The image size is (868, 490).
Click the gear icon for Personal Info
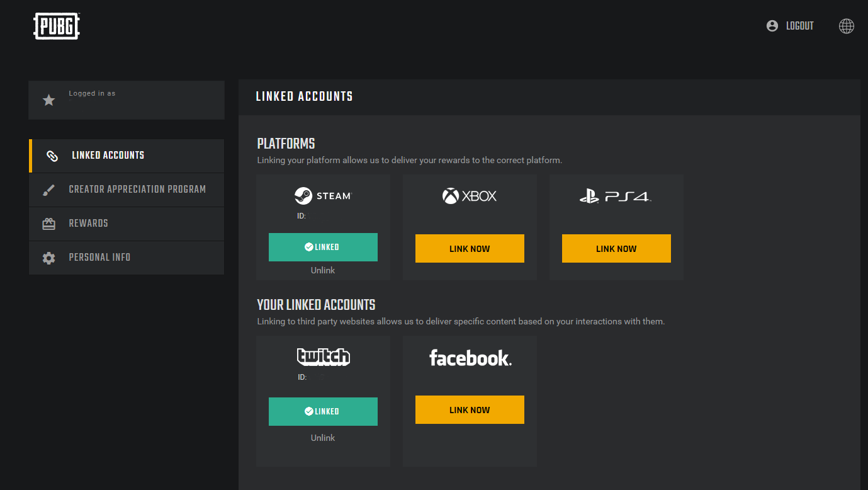(x=48, y=258)
